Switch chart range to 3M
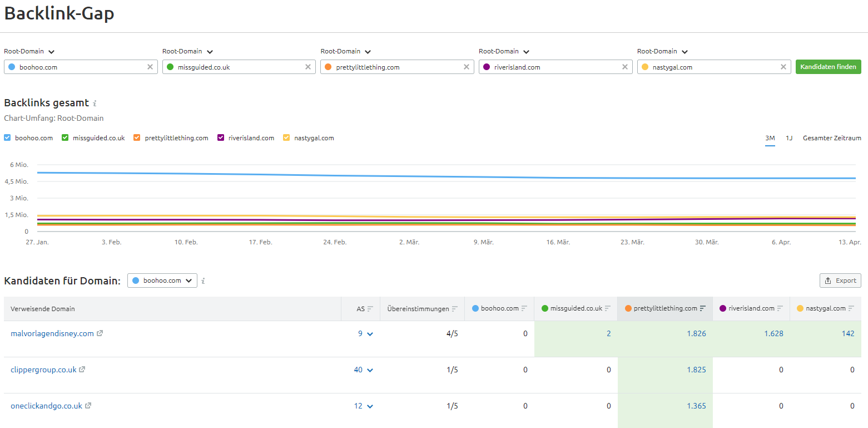 [x=770, y=138]
